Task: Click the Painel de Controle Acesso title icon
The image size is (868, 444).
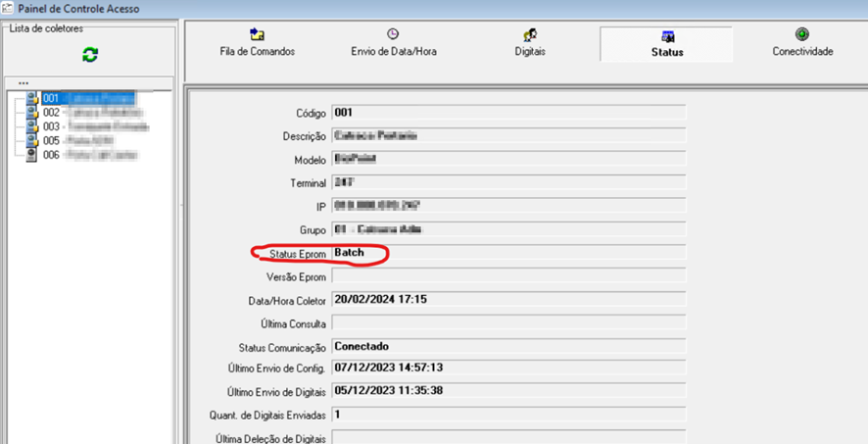Action: coord(9,9)
